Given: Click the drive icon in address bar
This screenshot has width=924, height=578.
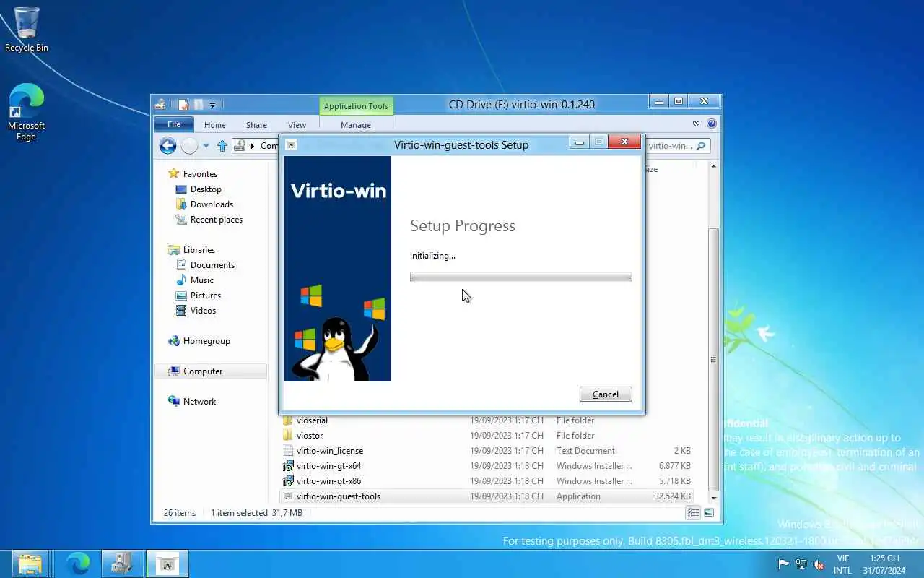Looking at the screenshot, I should (x=239, y=146).
